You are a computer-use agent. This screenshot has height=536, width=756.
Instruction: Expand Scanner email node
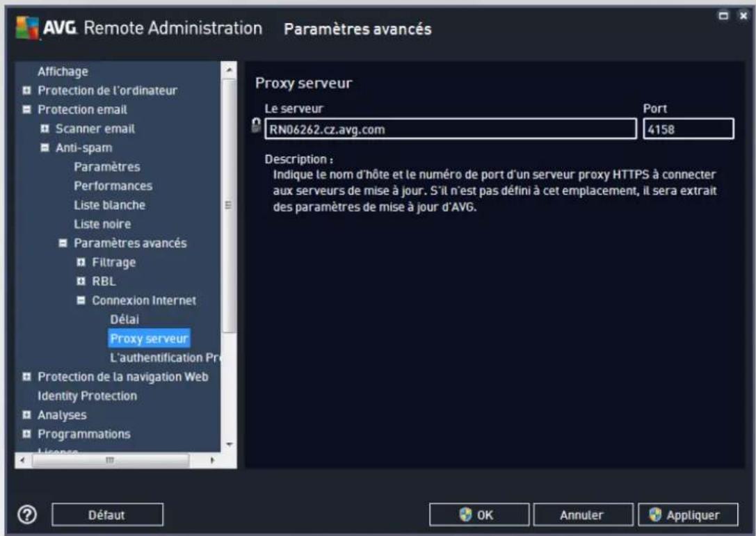coord(45,129)
